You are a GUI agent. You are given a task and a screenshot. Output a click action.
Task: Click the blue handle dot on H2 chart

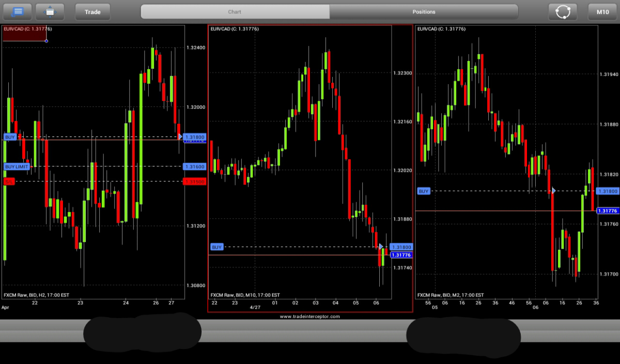[x=47, y=41]
